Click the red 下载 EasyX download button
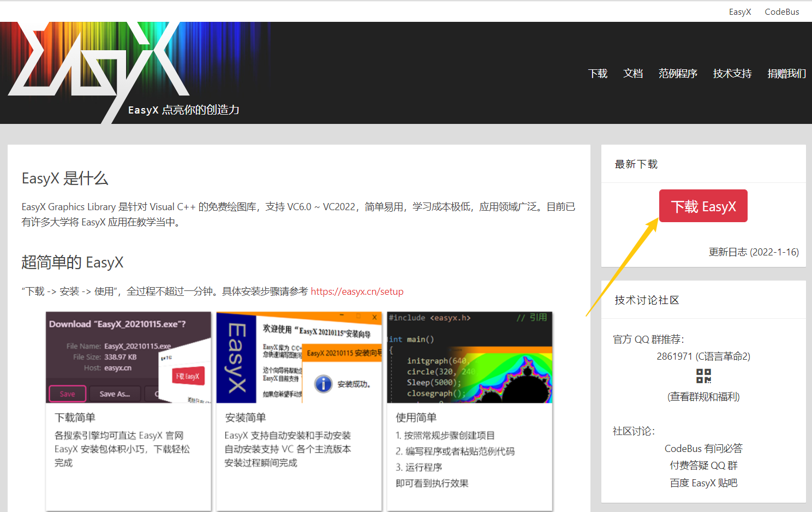 (703, 206)
